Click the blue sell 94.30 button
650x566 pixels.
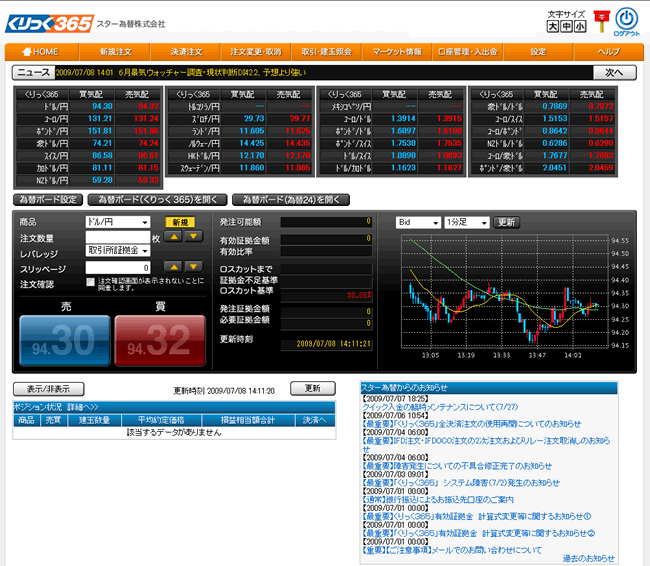coord(65,341)
